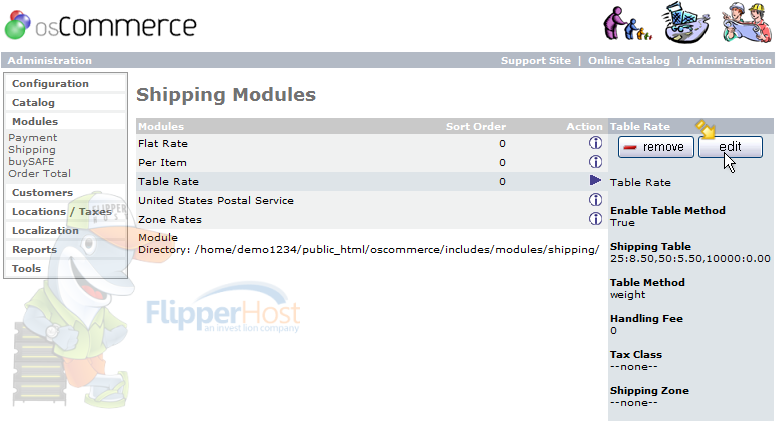Viewport: 776px width, 422px height.
Task: Click the support site family icon in header
Action: tap(627, 23)
